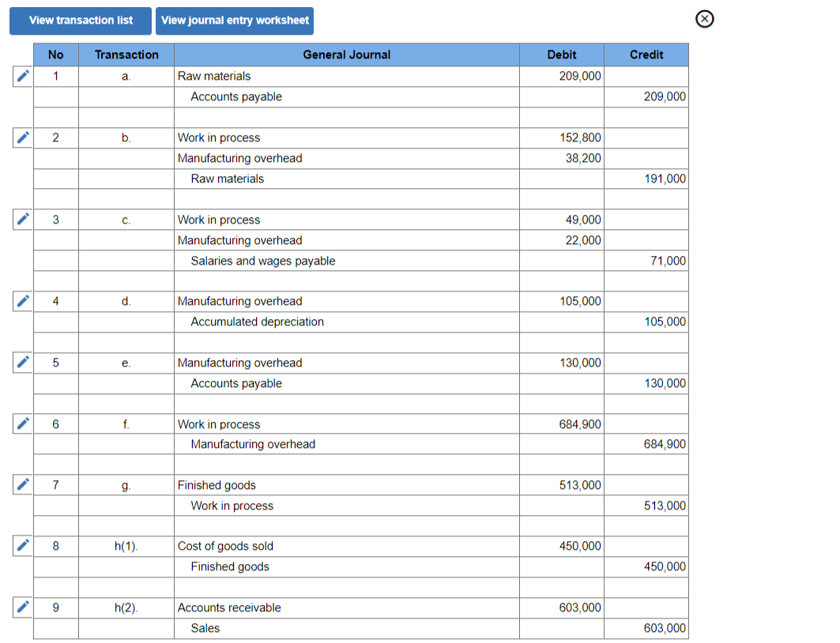Select the 105,000 credit value

(x=646, y=321)
